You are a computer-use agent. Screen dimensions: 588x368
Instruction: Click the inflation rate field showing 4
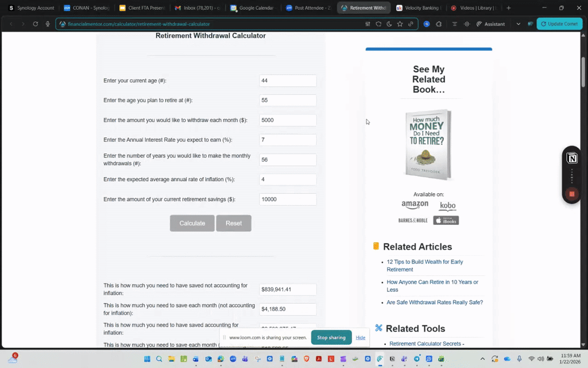288,179
